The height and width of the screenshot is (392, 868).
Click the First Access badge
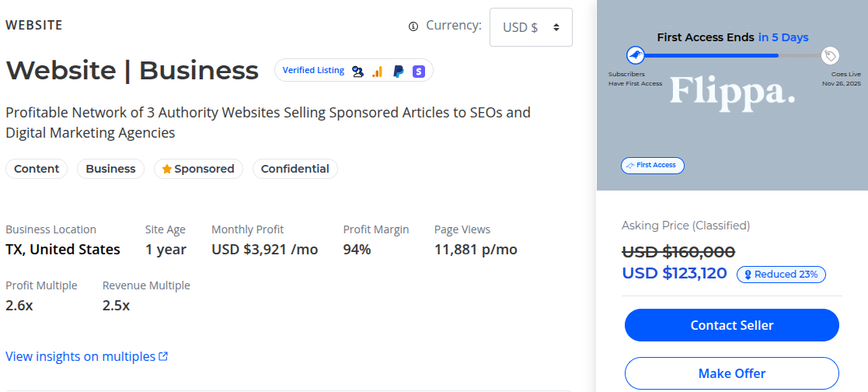(x=652, y=165)
